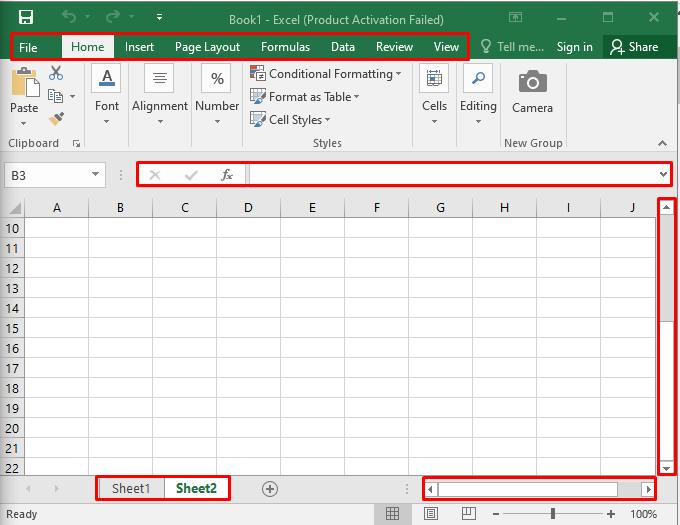The width and height of the screenshot is (680, 525).
Task: Click the next sheet navigation arrow
Action: pos(56,489)
